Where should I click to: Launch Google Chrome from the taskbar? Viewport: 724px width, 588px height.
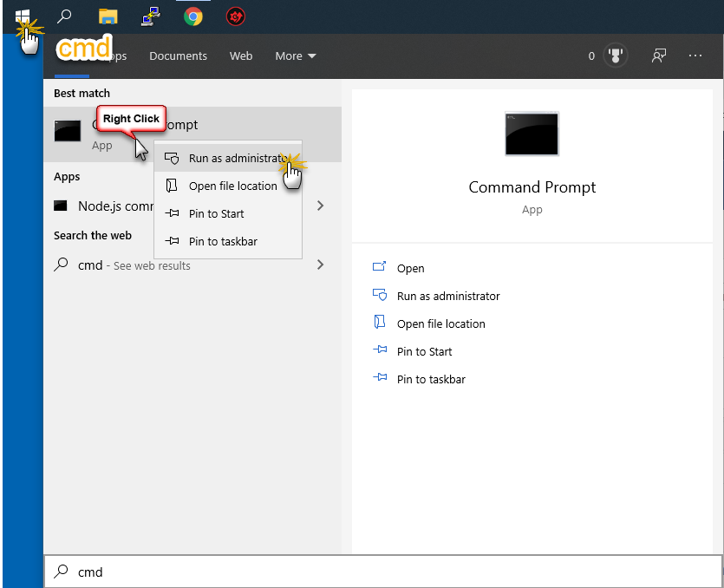coord(193,16)
